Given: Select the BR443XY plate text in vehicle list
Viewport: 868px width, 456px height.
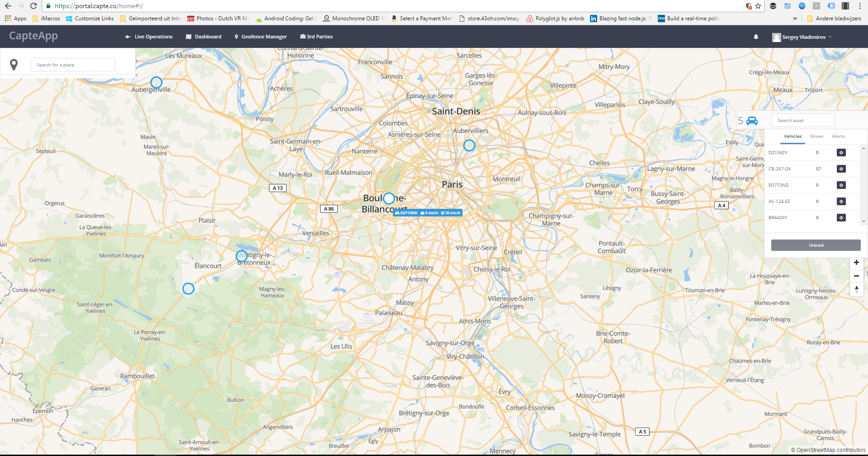Looking at the screenshot, I should (778, 218).
